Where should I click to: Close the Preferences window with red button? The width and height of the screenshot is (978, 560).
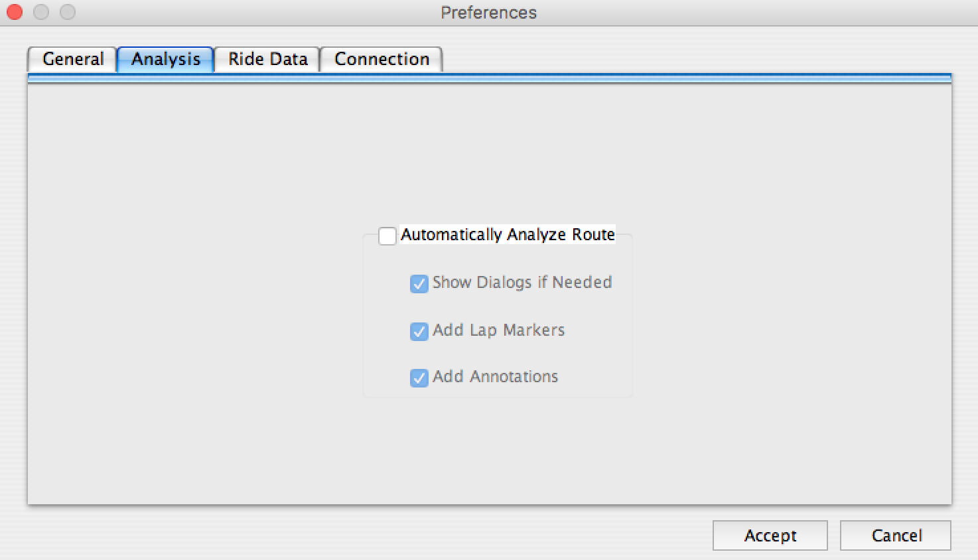tap(15, 12)
